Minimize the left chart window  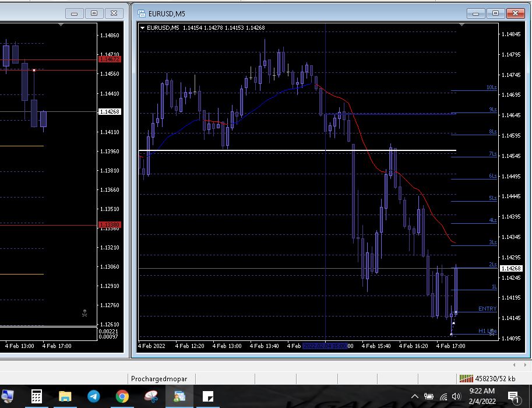pyautogui.click(x=75, y=13)
